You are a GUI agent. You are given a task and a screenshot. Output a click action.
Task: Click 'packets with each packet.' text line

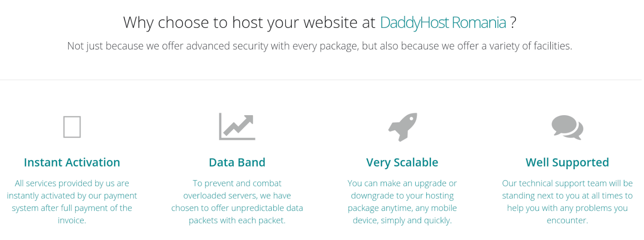pos(237,220)
